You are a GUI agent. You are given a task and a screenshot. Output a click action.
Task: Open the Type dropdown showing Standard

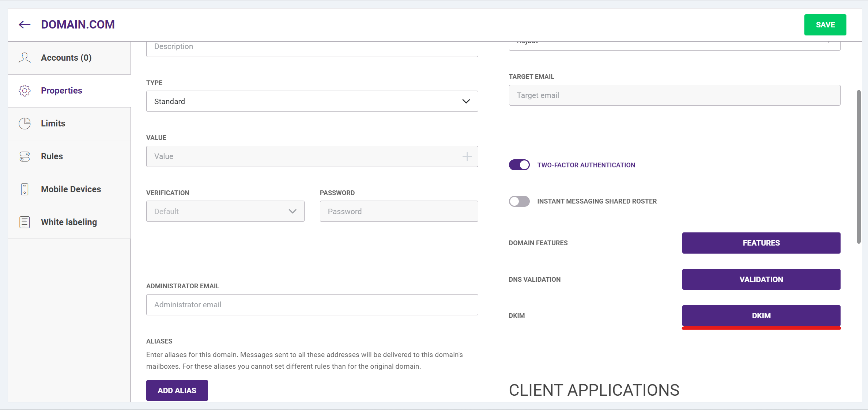tap(312, 101)
